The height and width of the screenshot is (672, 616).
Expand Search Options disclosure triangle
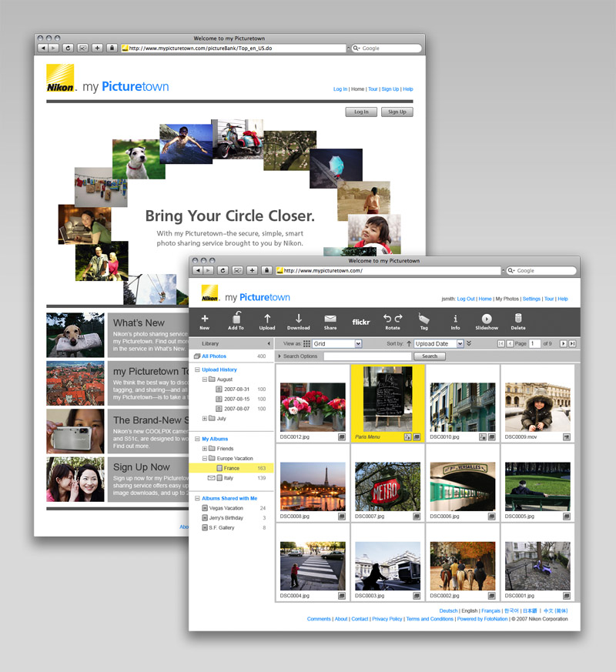tap(280, 356)
